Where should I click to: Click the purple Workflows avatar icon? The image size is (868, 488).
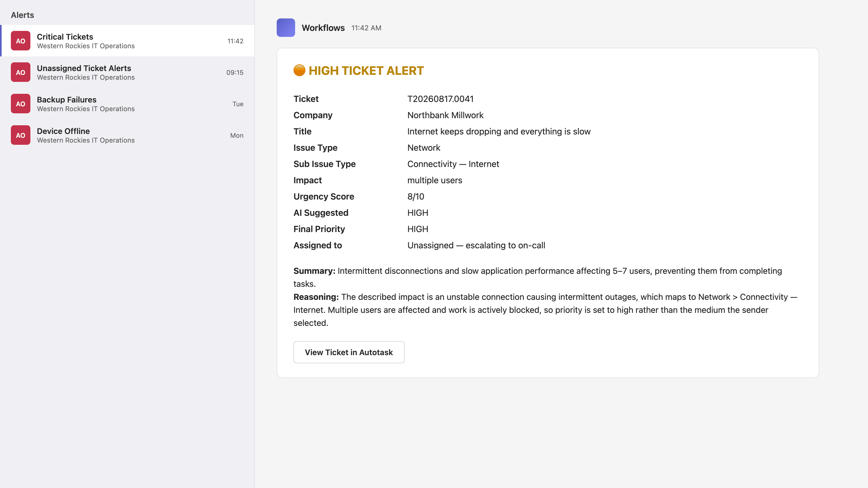286,28
